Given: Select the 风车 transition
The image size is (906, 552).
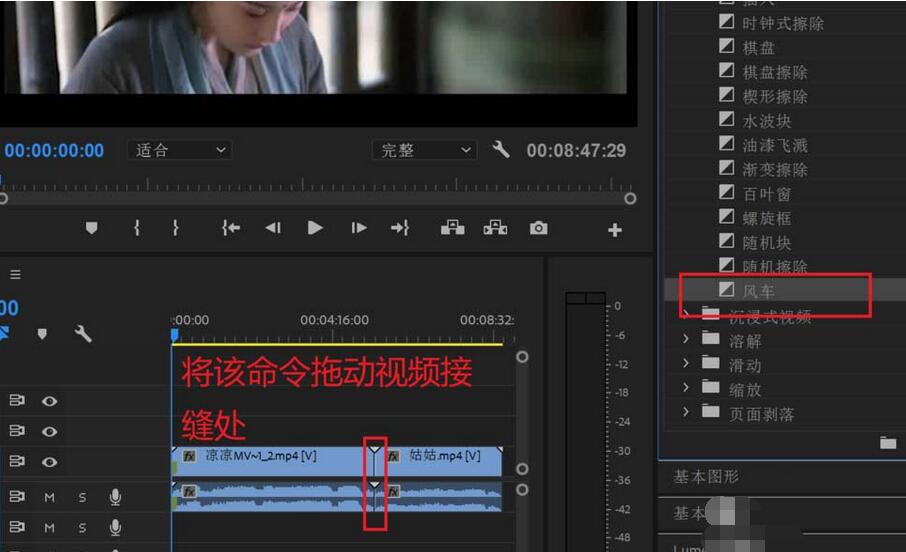Looking at the screenshot, I should click(x=759, y=291).
